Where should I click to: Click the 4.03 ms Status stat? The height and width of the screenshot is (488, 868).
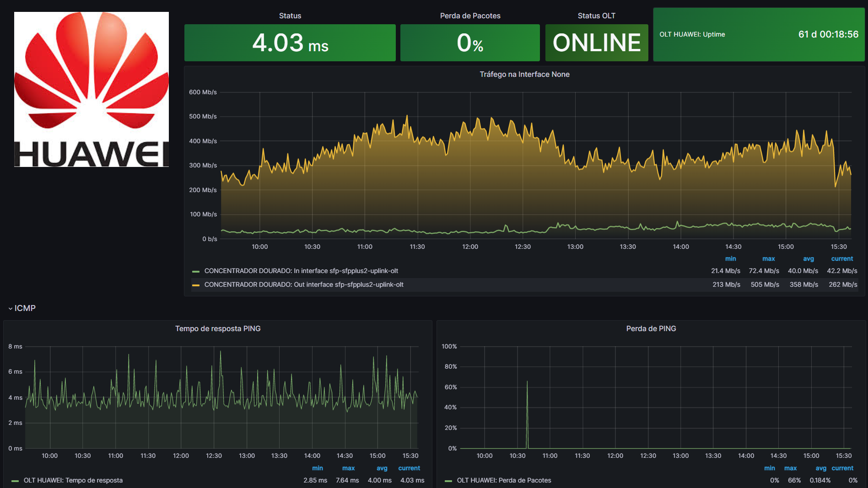[x=290, y=43]
